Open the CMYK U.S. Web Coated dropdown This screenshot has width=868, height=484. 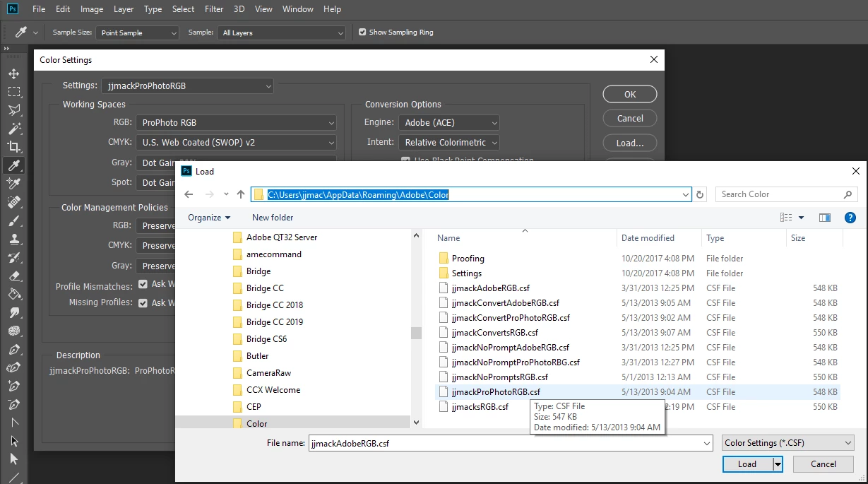pos(236,142)
